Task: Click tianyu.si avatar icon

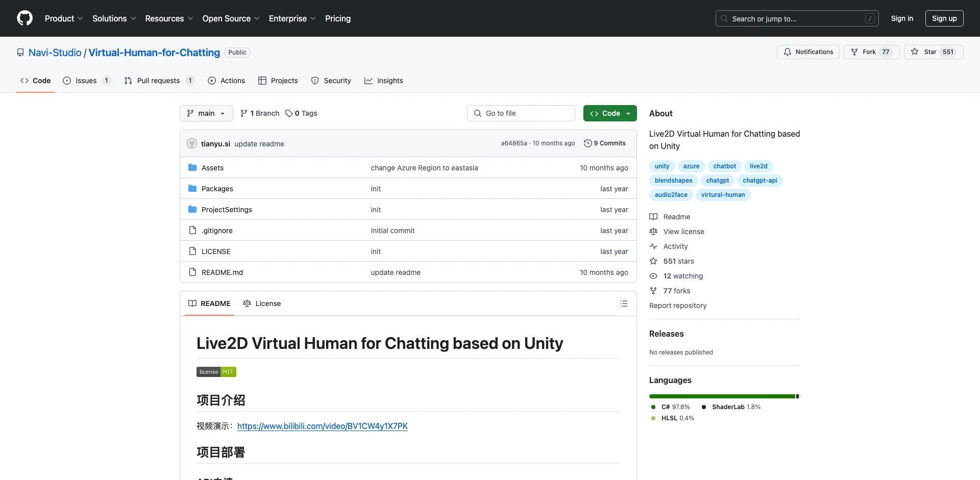Action: pyautogui.click(x=192, y=144)
